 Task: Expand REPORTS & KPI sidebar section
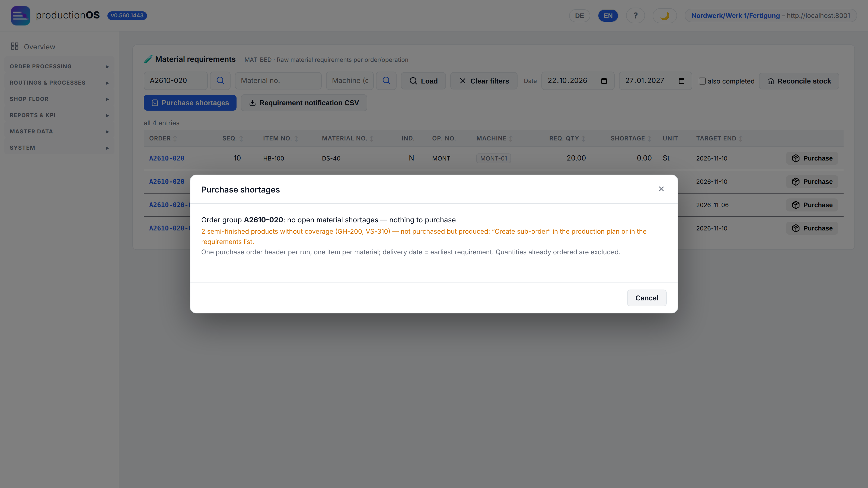tap(59, 115)
